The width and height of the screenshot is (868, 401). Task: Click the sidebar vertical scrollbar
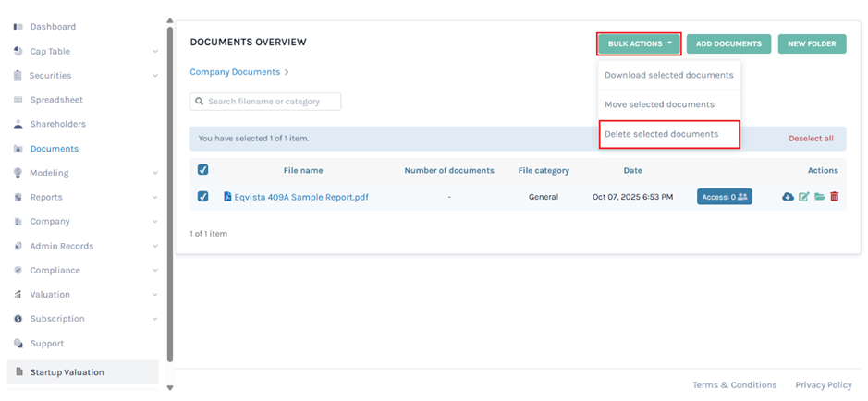pos(169,185)
